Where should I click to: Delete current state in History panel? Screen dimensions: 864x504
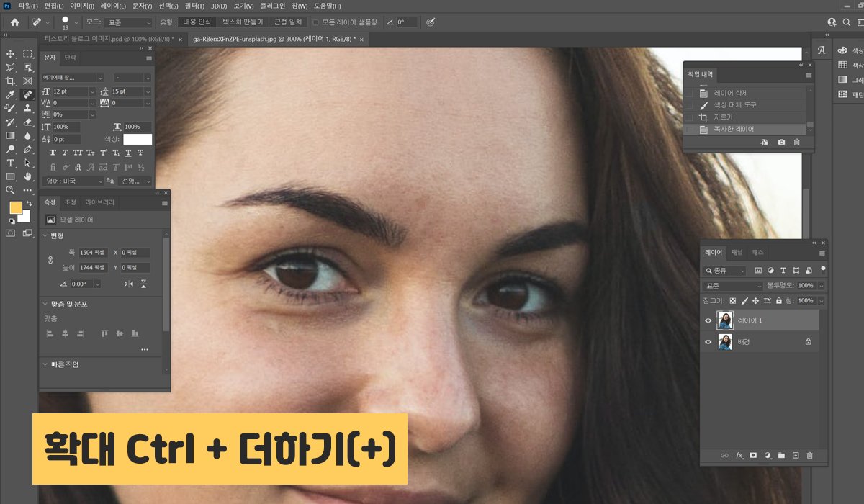(796, 143)
